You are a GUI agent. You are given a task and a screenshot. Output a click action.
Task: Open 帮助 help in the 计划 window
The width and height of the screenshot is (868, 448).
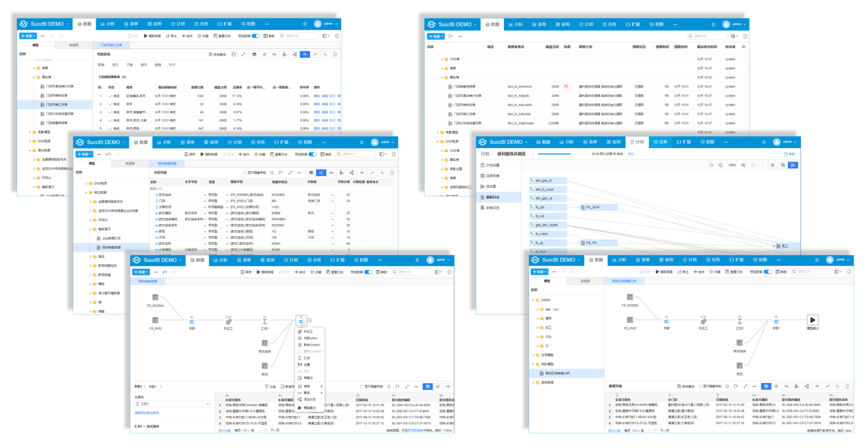point(789,154)
